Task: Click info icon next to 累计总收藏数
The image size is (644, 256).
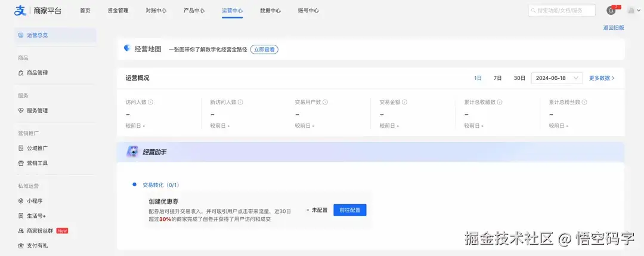Action: [500, 102]
